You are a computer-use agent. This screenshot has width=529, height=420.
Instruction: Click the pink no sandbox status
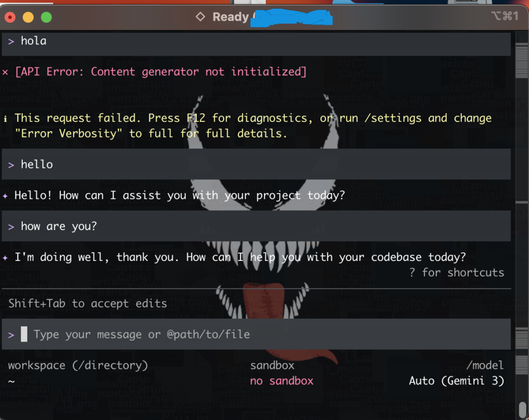[x=282, y=381]
